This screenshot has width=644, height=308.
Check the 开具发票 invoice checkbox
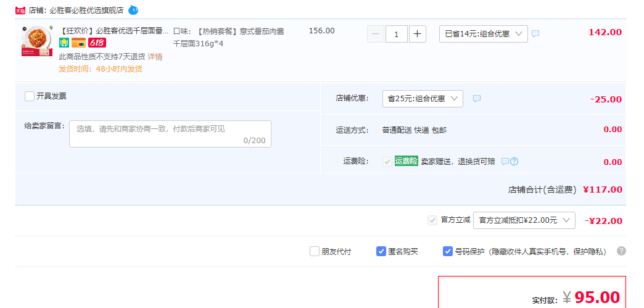click(30, 96)
